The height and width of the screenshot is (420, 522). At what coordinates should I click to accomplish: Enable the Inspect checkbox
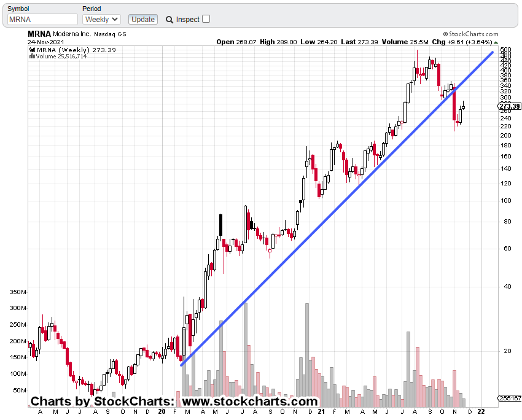click(x=206, y=19)
